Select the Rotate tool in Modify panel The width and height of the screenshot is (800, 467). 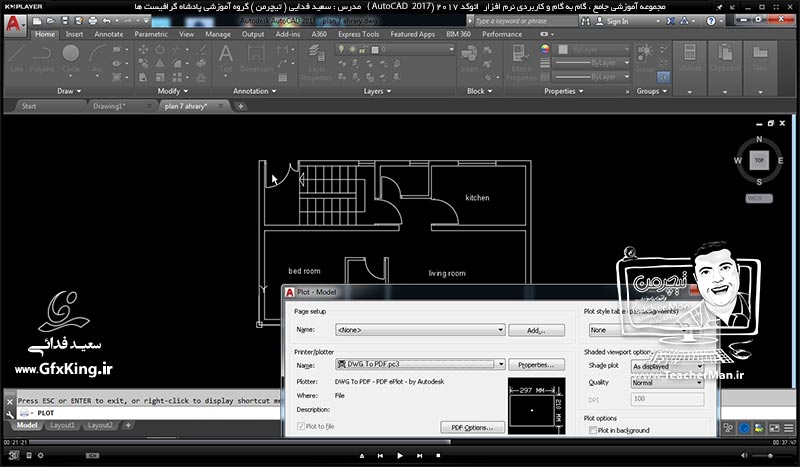point(160,50)
